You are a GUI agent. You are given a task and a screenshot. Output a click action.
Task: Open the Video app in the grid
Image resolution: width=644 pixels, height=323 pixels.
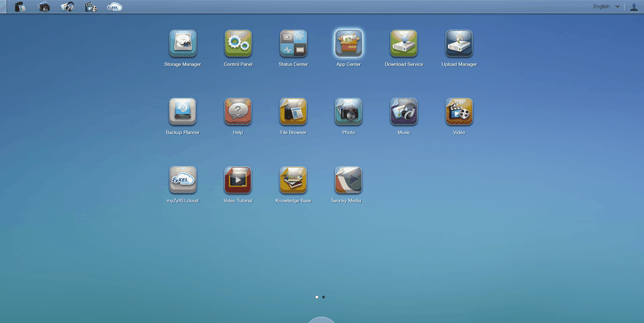pyautogui.click(x=459, y=111)
